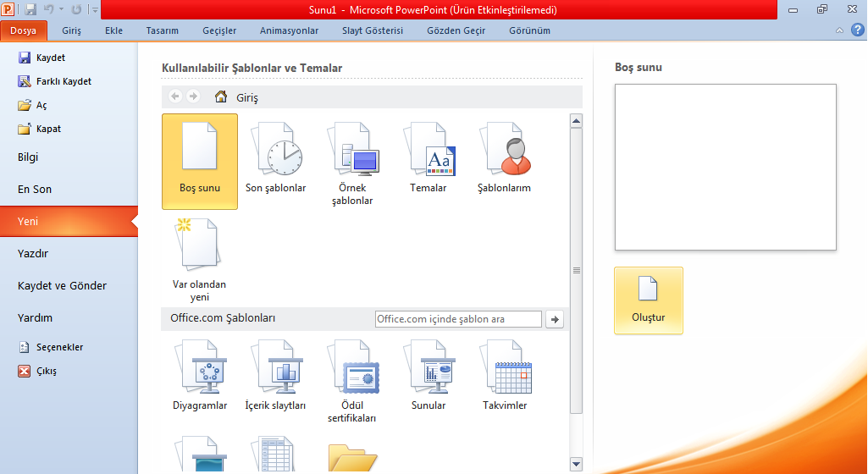Viewport: 868px width, 474px height.
Task: Click the quick access save icon
Action: tap(30, 9)
